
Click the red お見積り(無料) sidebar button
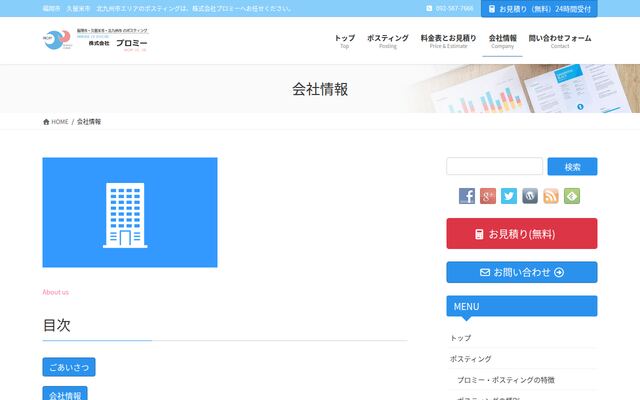click(x=522, y=233)
